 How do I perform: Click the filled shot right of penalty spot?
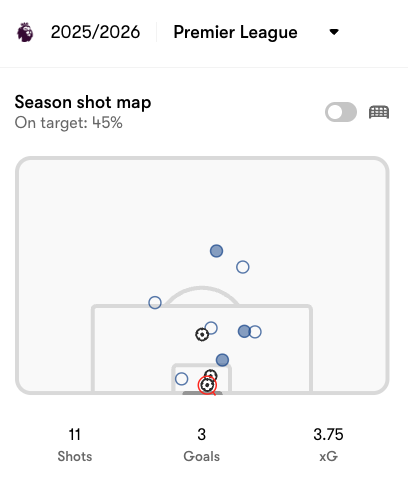pyautogui.click(x=244, y=331)
